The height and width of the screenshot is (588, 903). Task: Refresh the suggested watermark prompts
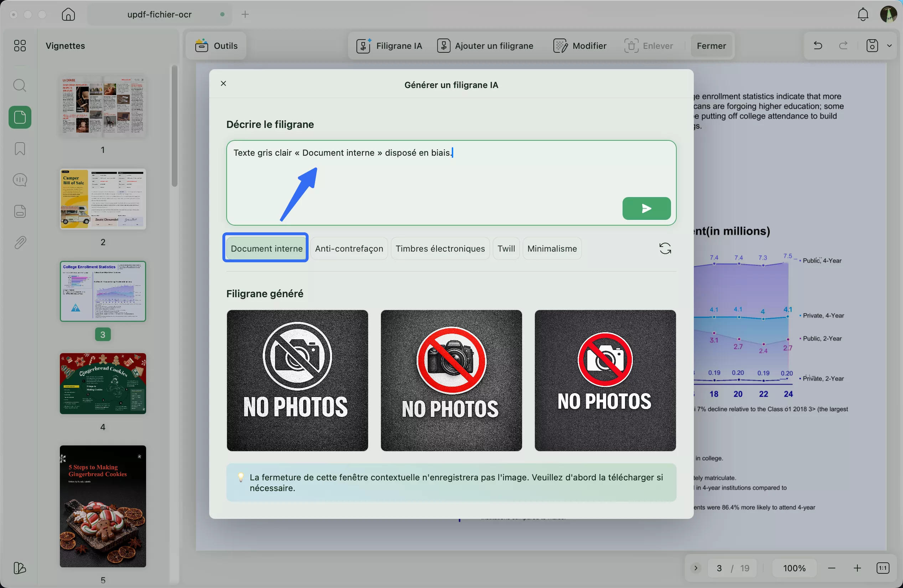coord(665,248)
